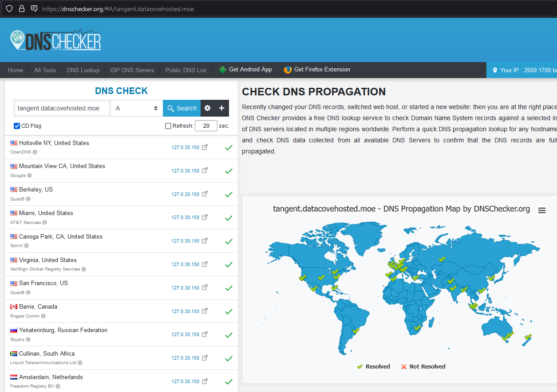Viewport: 557px width, 392px height.
Task: Open external link icon for Holtsville NY result
Action: click(x=205, y=148)
